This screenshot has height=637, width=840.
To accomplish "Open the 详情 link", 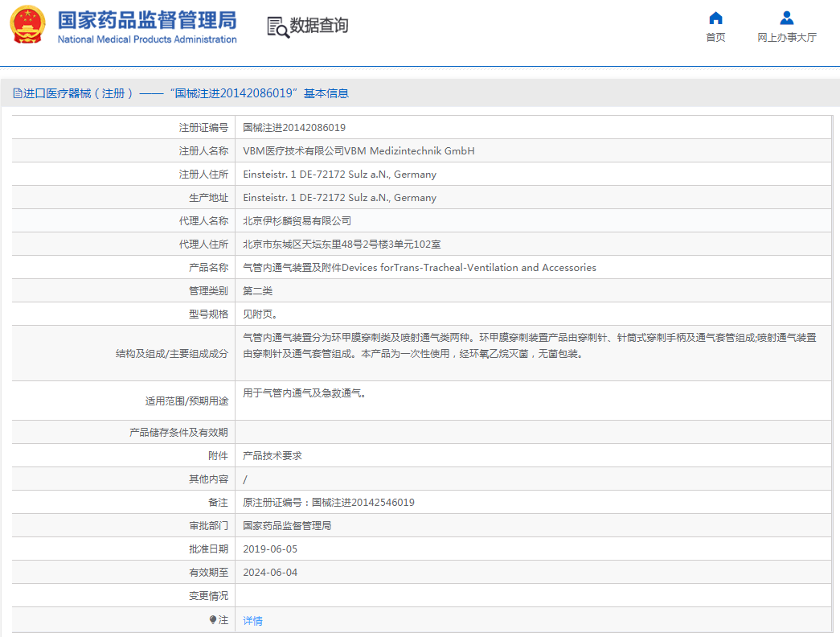I will [253, 620].
